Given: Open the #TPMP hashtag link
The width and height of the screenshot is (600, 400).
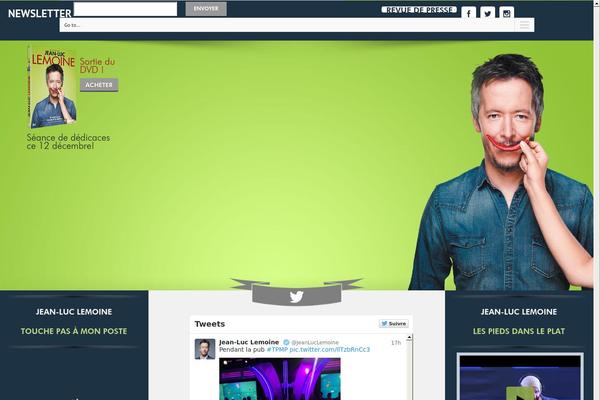Looking at the screenshot, I should tap(277, 349).
